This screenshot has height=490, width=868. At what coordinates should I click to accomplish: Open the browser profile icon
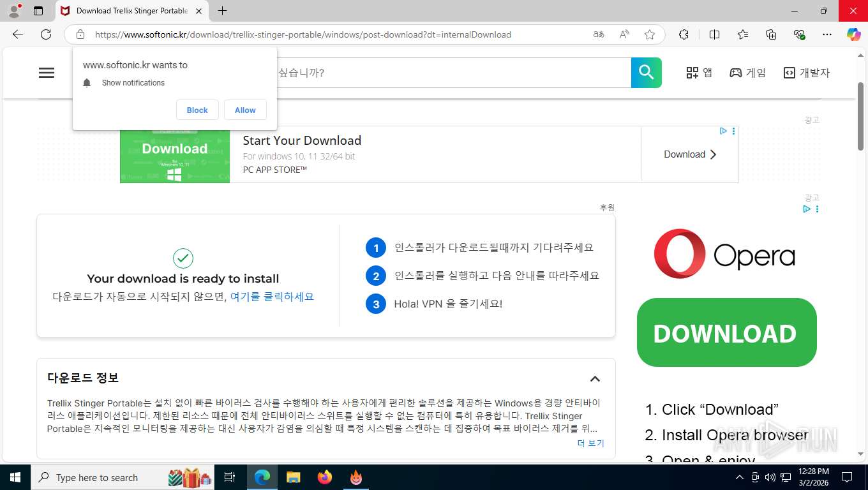13,11
